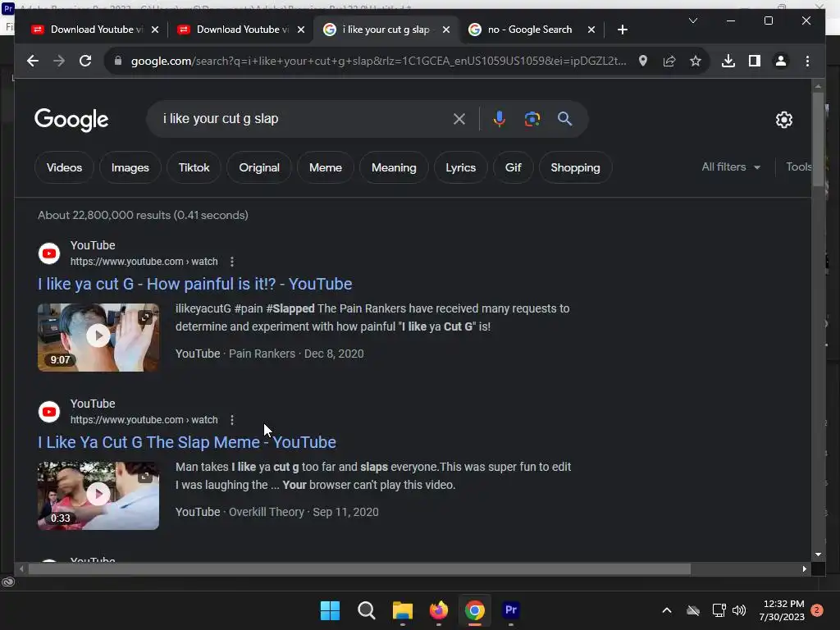
Task: Select the Tiktok filter chip
Action: (x=194, y=167)
